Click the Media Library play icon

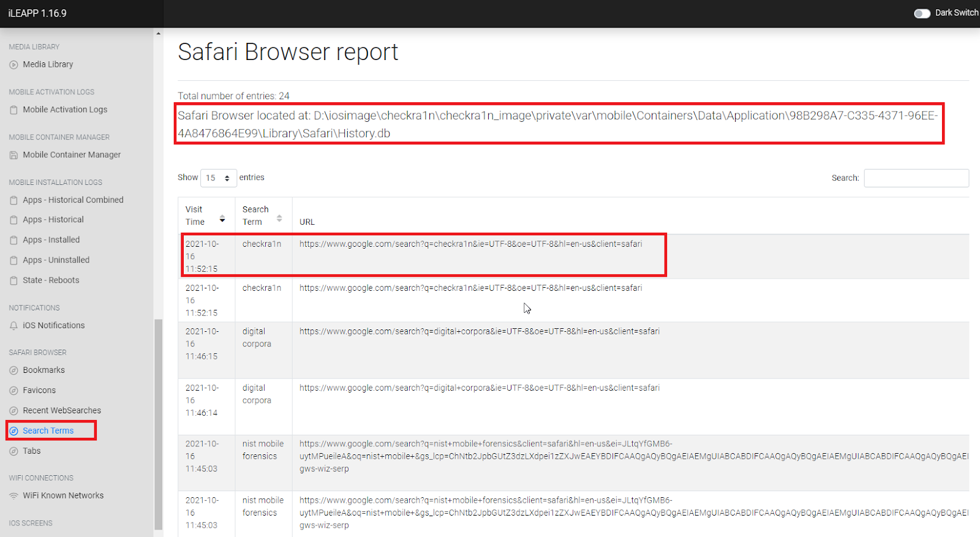point(13,65)
